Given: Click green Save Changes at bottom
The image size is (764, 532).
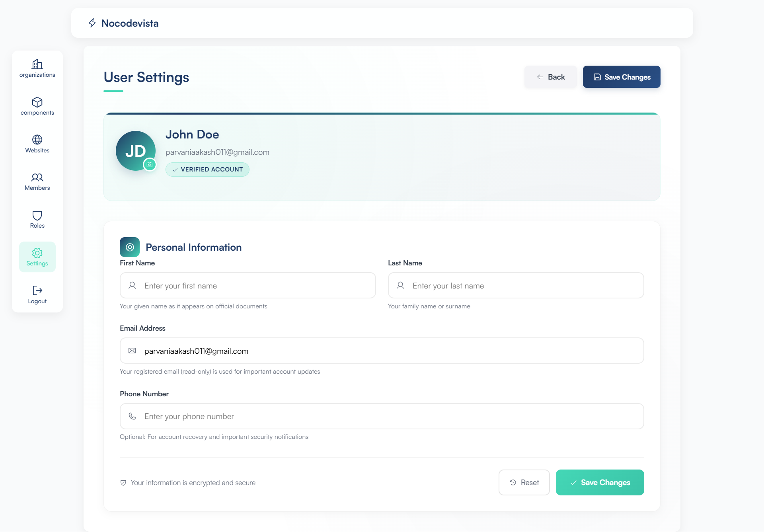Looking at the screenshot, I should coord(600,482).
